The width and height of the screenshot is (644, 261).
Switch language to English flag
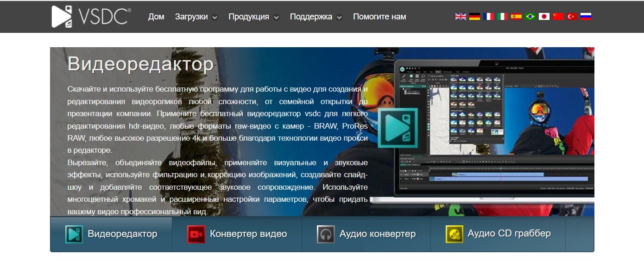point(461,16)
